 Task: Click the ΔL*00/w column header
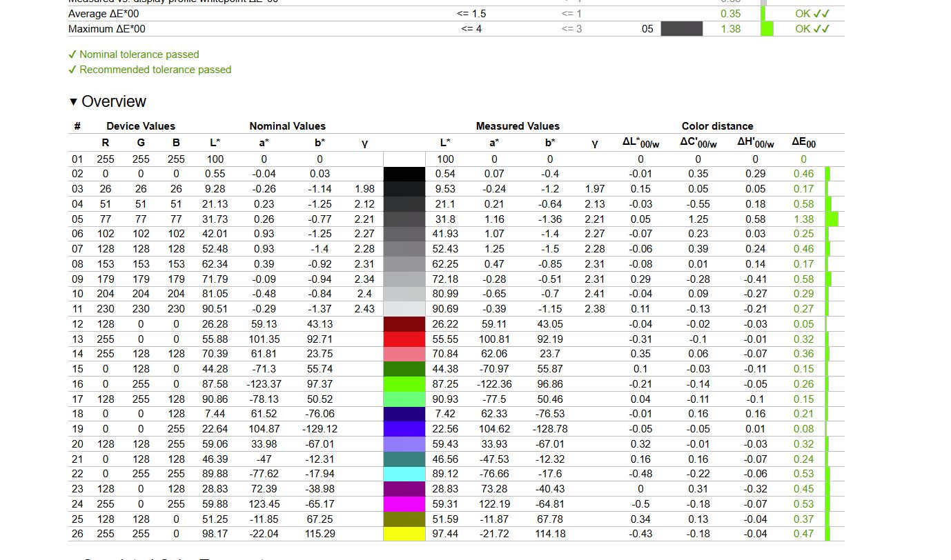(x=640, y=143)
